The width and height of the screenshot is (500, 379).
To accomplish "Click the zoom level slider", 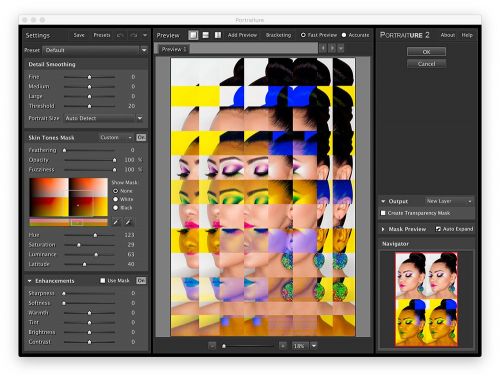I will pos(248,346).
